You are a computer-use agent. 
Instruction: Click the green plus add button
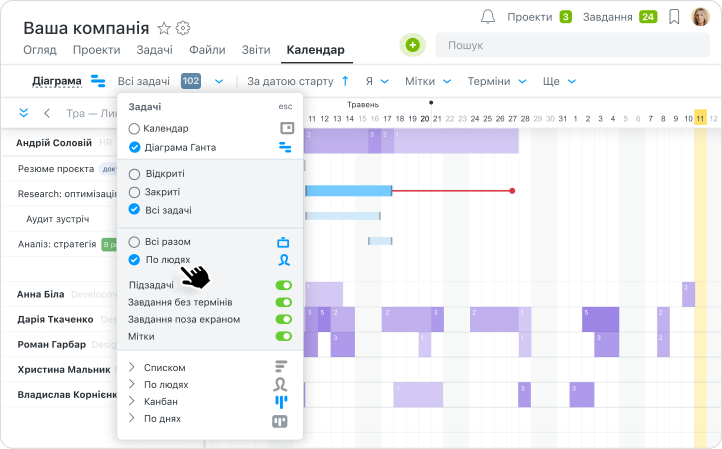(412, 45)
